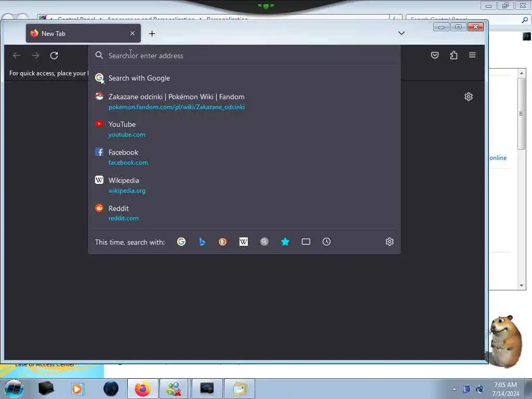Click the Firefox back arrow button
The image size is (532, 399).
coord(17,55)
